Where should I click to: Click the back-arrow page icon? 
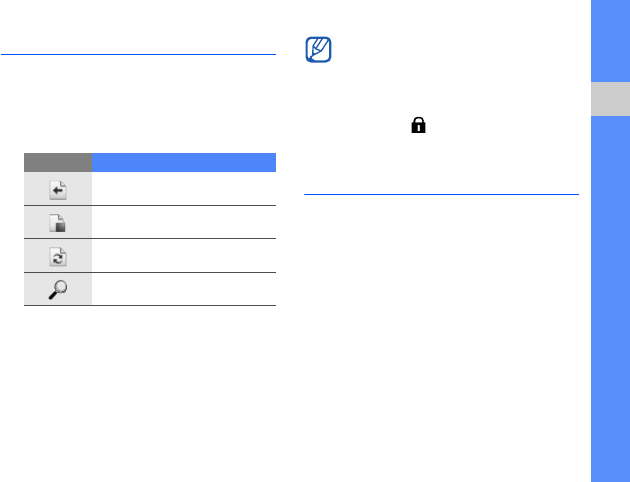pyautogui.click(x=57, y=187)
